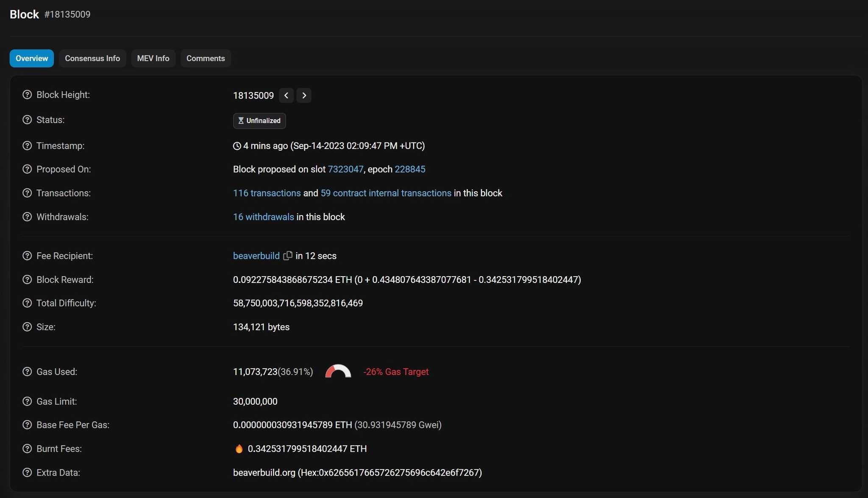Click help icon next to Gas Used
868x498 pixels.
(27, 372)
